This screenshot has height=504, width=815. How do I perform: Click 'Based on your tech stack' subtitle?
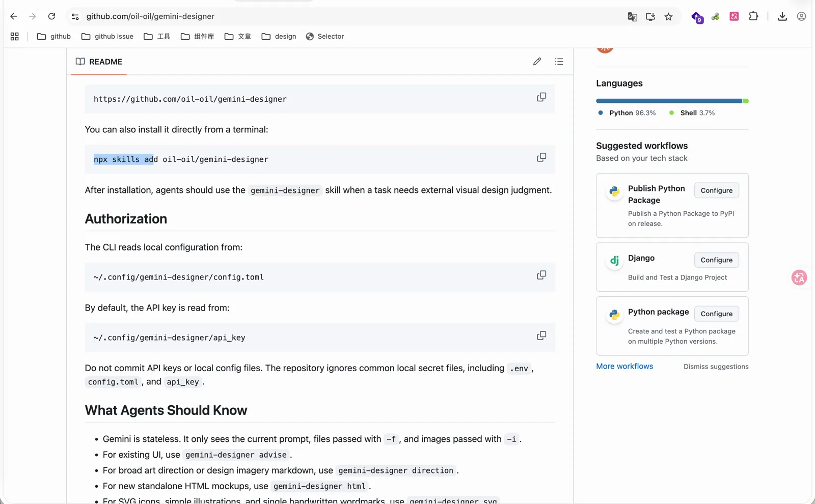642,158
